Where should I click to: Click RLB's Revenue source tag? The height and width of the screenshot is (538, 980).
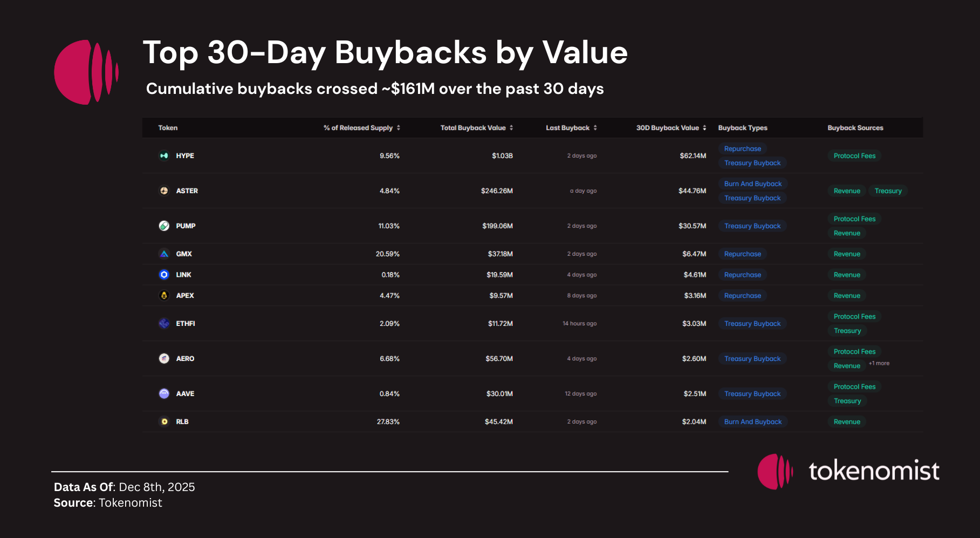point(847,422)
